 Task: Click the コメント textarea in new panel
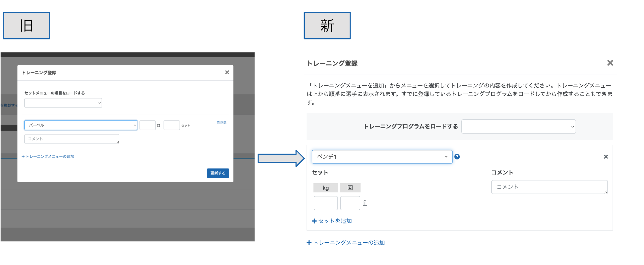pos(549,187)
